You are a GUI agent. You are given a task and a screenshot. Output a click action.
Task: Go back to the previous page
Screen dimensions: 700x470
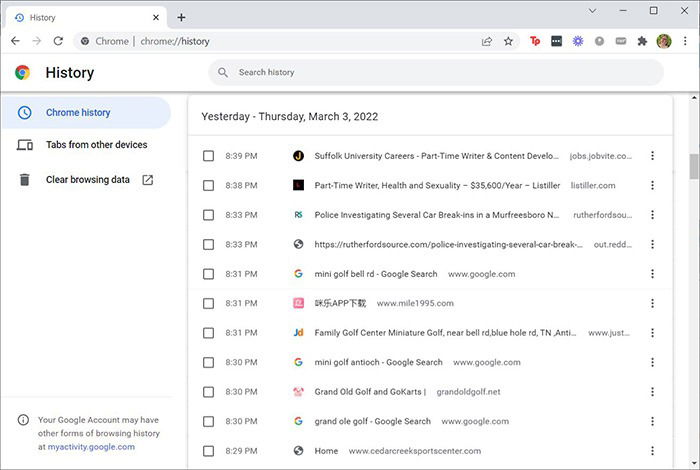click(15, 41)
